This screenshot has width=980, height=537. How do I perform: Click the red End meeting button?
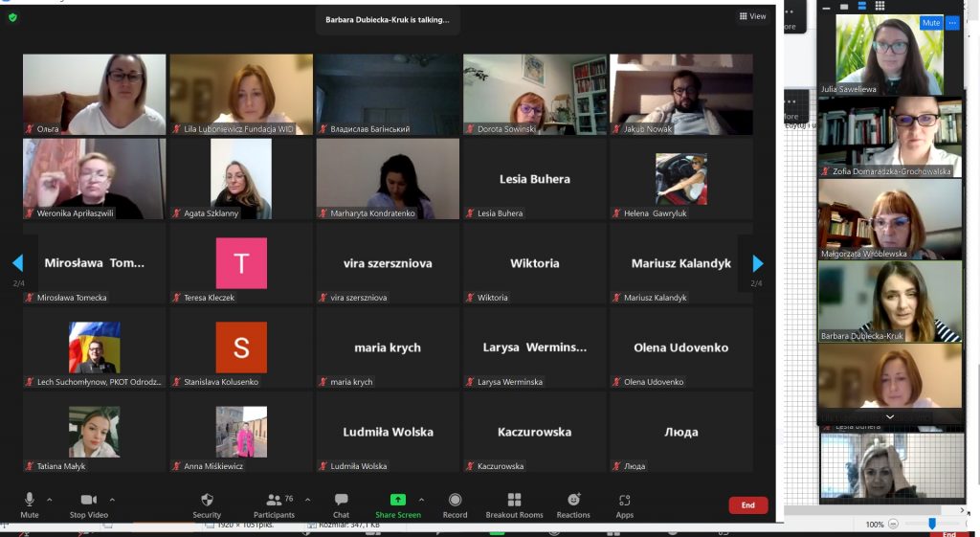[747, 505]
